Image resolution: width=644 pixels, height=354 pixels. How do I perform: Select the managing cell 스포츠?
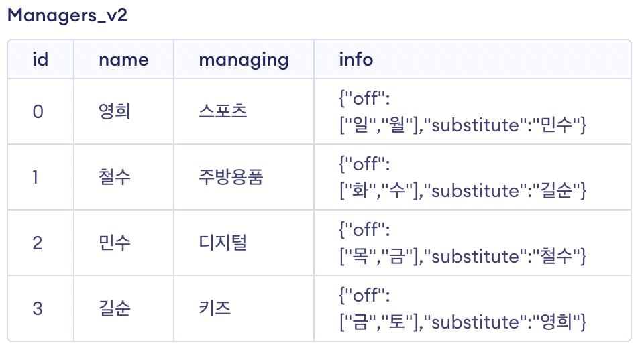pyautogui.click(x=223, y=111)
